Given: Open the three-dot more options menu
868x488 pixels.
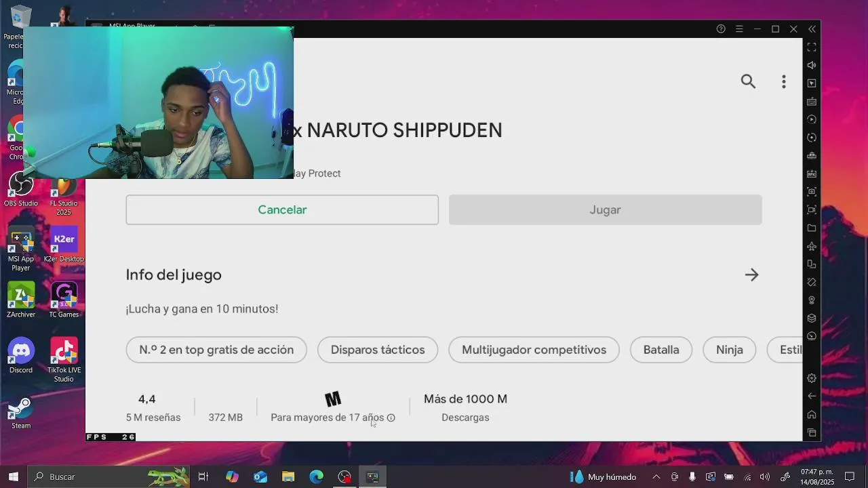Looking at the screenshot, I should point(784,81).
